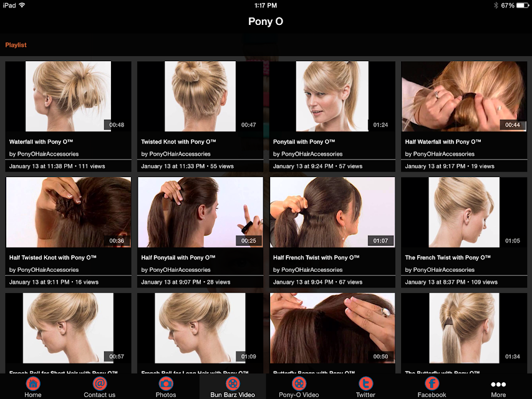The height and width of the screenshot is (399, 532).
Task: Switch to the Home tab label
Action: coord(33,395)
